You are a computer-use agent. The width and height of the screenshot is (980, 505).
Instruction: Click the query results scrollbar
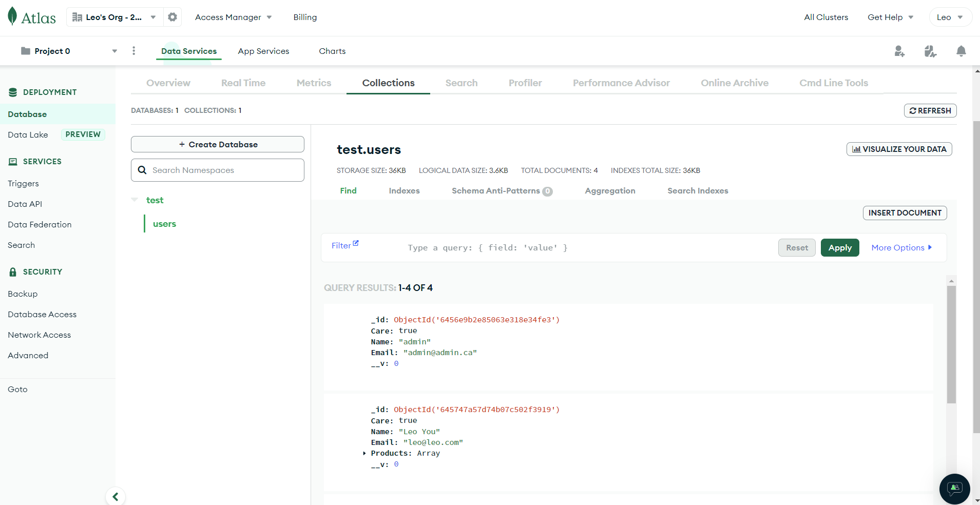click(951, 344)
